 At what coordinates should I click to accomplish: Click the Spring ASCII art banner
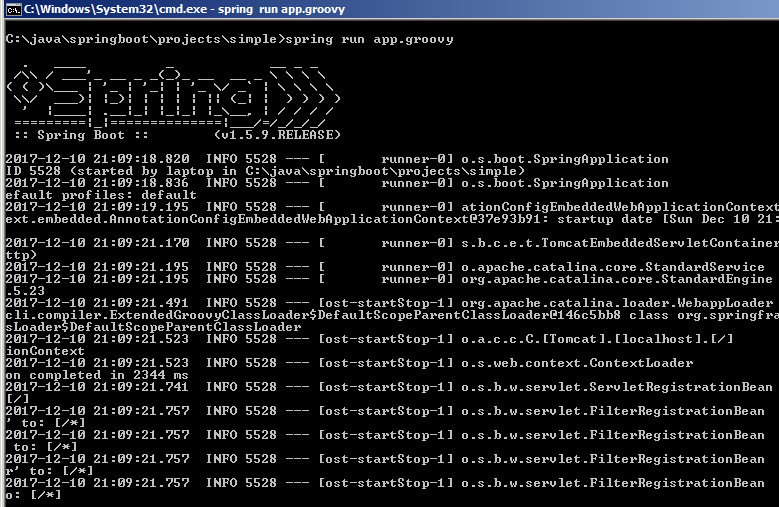(173, 95)
